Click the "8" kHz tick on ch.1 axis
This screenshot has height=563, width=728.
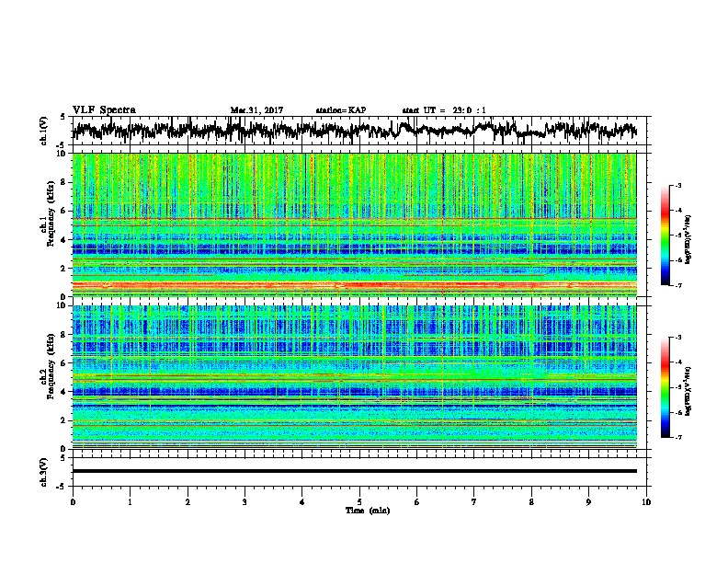65,182
